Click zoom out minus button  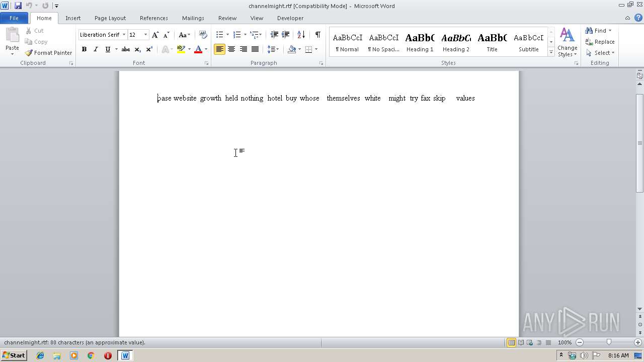point(580,342)
